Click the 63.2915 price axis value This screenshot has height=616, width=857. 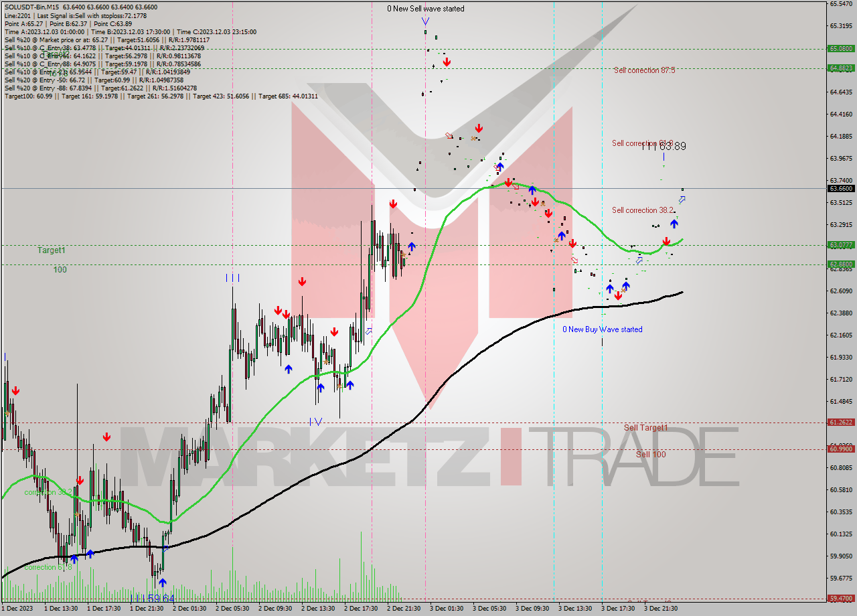840,225
